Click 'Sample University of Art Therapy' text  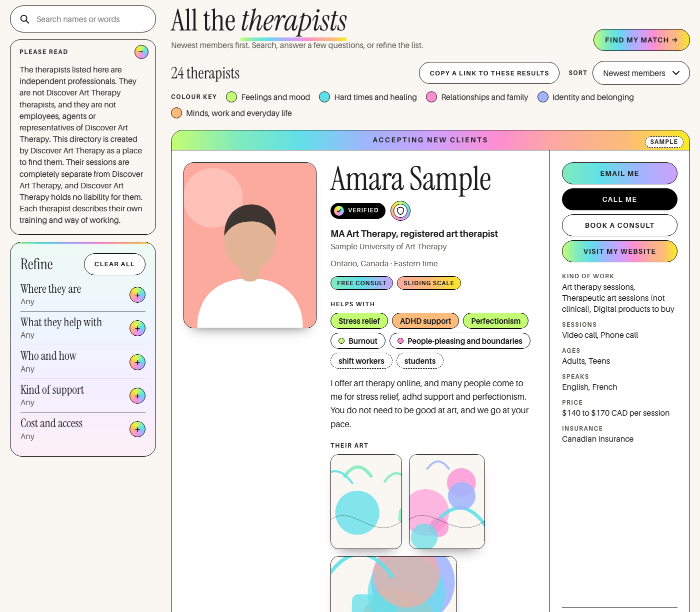388,246
